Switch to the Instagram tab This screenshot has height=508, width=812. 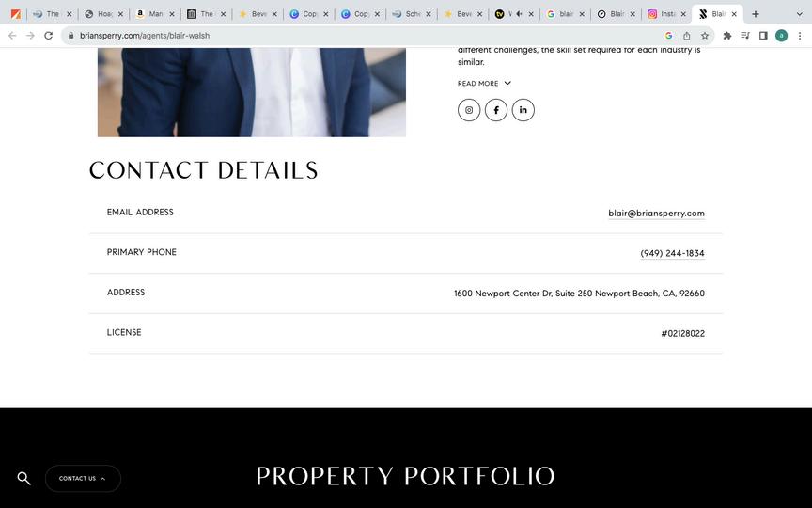coord(666,14)
